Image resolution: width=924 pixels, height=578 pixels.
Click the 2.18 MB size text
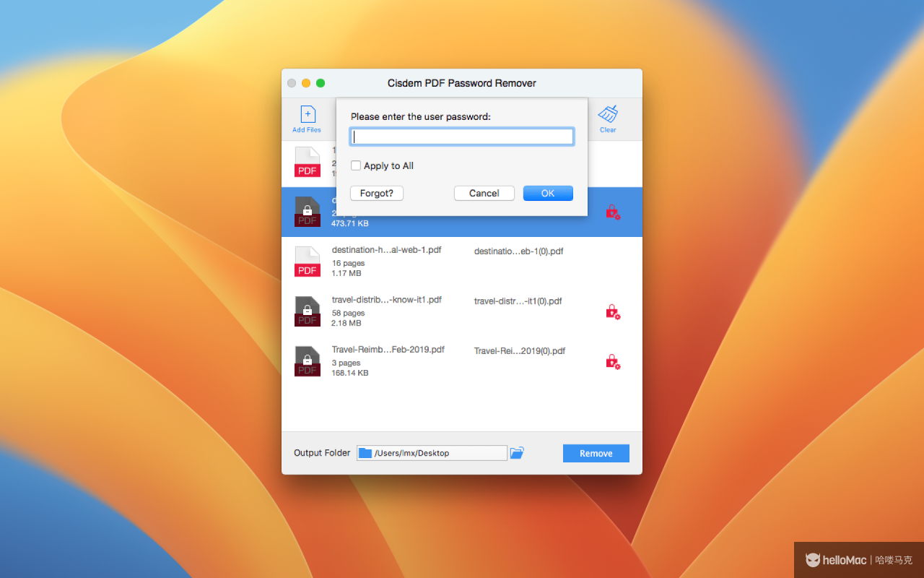346,323
